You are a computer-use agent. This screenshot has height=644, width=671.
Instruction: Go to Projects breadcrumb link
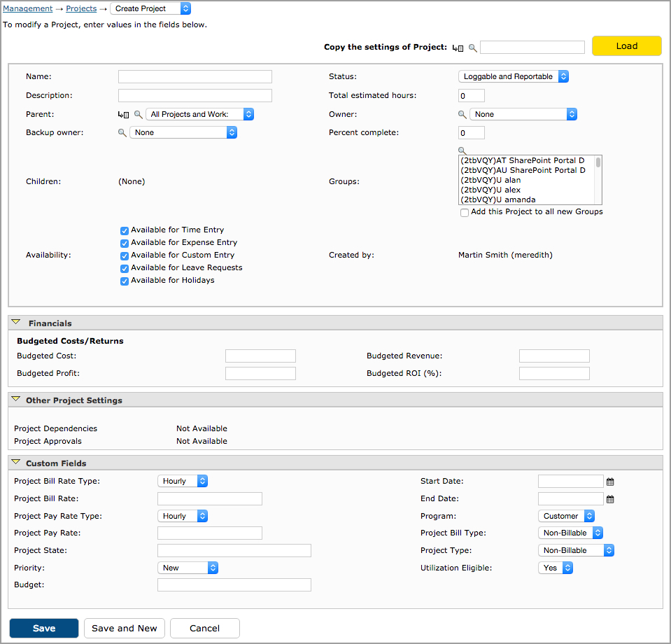click(81, 8)
